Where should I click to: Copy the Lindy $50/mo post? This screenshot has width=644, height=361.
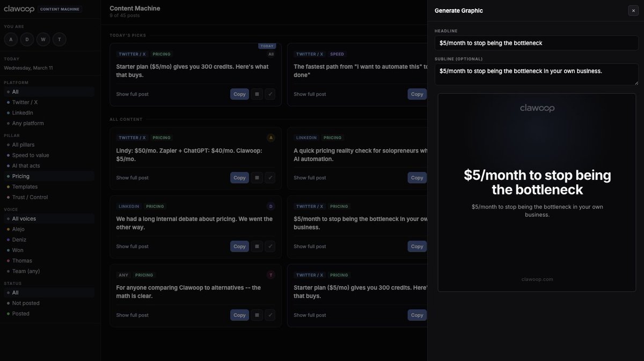coord(239,178)
